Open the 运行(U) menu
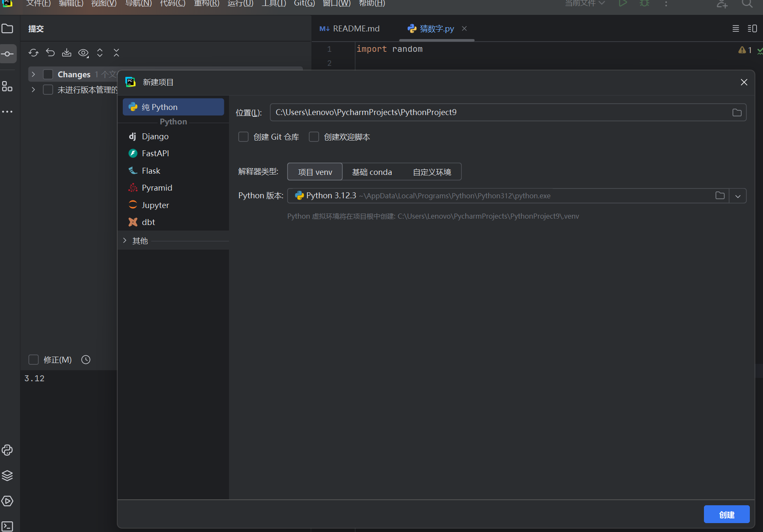Screen dimensions: 763x532 coord(240,3)
